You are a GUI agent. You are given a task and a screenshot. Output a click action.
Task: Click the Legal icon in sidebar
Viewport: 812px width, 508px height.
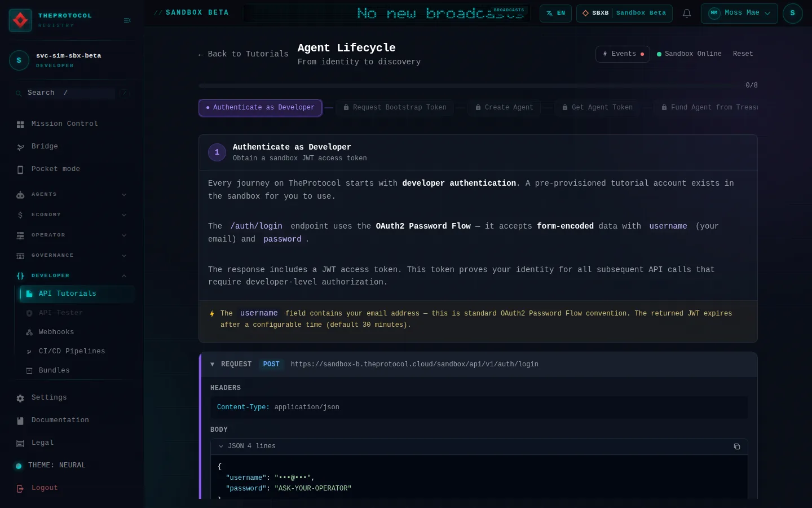[20, 443]
